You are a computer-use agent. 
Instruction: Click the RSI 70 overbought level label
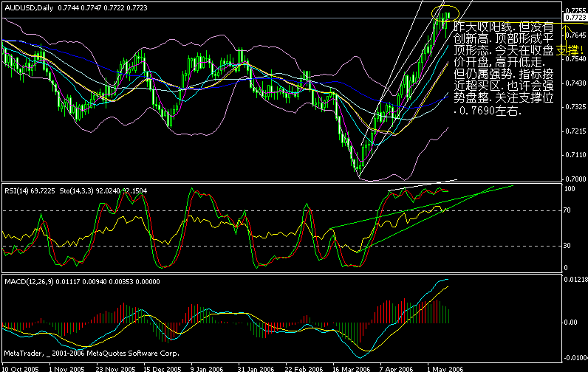(567, 210)
